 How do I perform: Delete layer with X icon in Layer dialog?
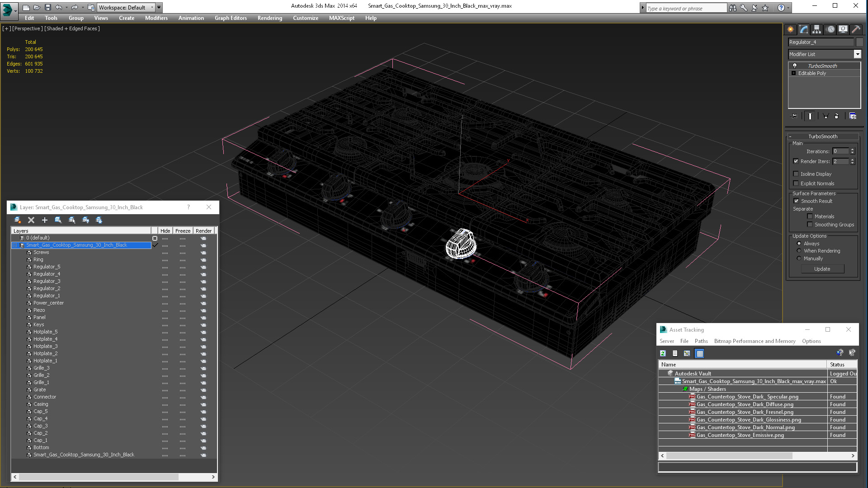(31, 220)
